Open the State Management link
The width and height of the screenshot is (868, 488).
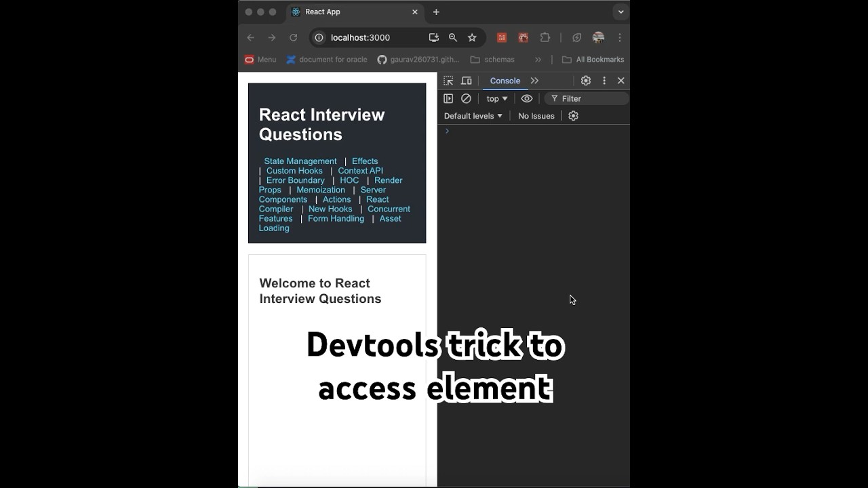(300, 161)
